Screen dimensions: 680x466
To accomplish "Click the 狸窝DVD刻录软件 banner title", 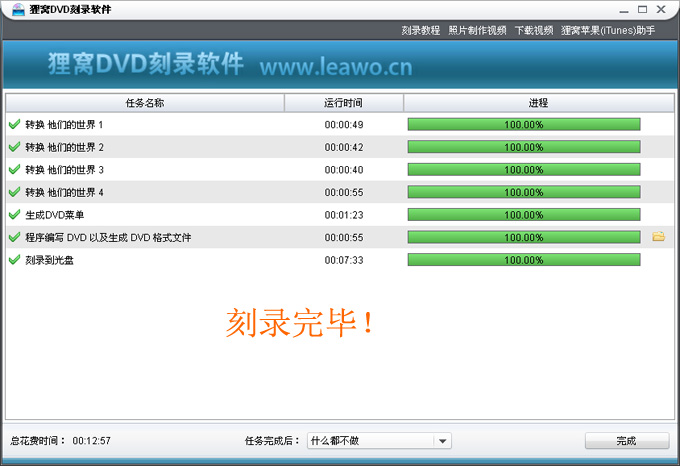I will click(x=146, y=64).
